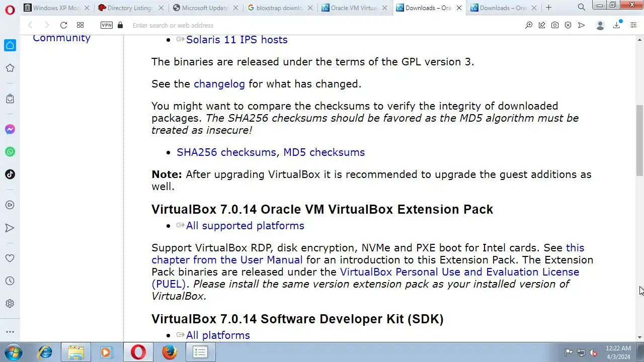Close the Windows XP Mode tab
The height and width of the screenshot is (362, 644).
(x=87, y=8)
